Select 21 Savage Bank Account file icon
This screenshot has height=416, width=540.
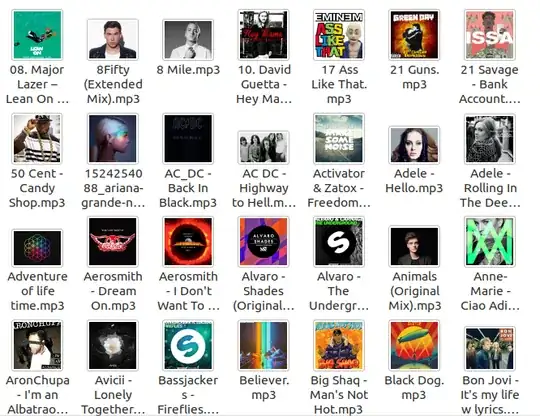click(x=490, y=35)
